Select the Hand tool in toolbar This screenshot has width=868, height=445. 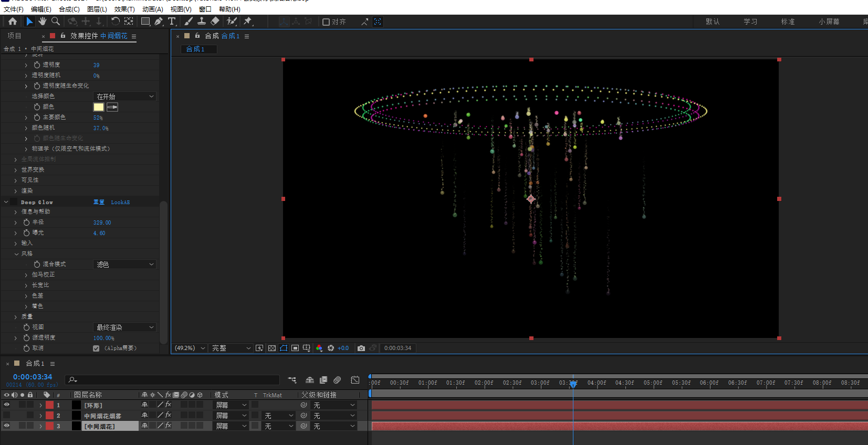click(x=42, y=22)
